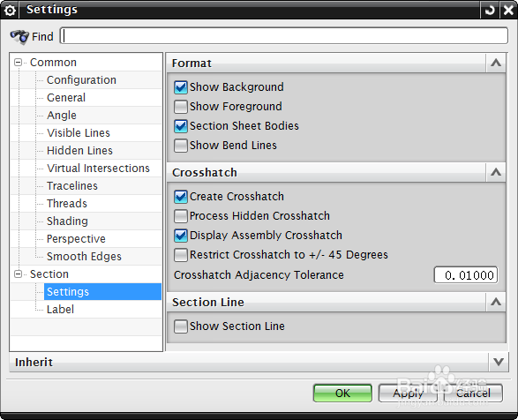Collapse the Section Line group

[496, 302]
